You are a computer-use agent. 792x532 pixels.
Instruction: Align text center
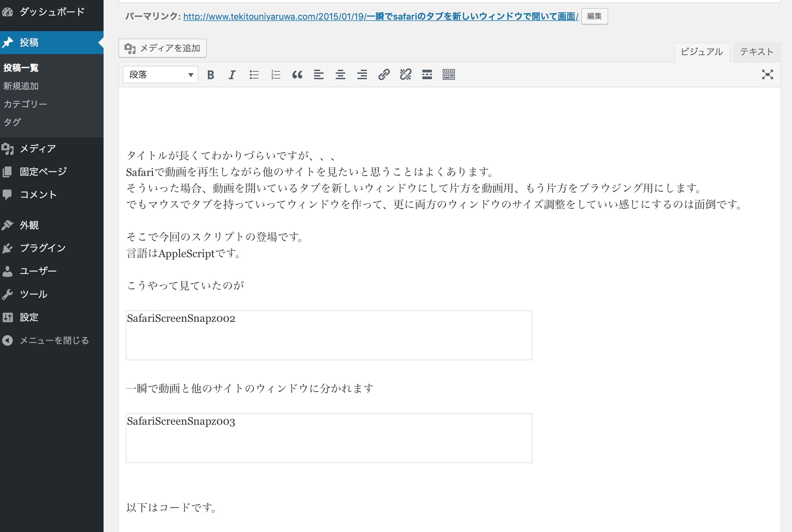[x=340, y=75]
